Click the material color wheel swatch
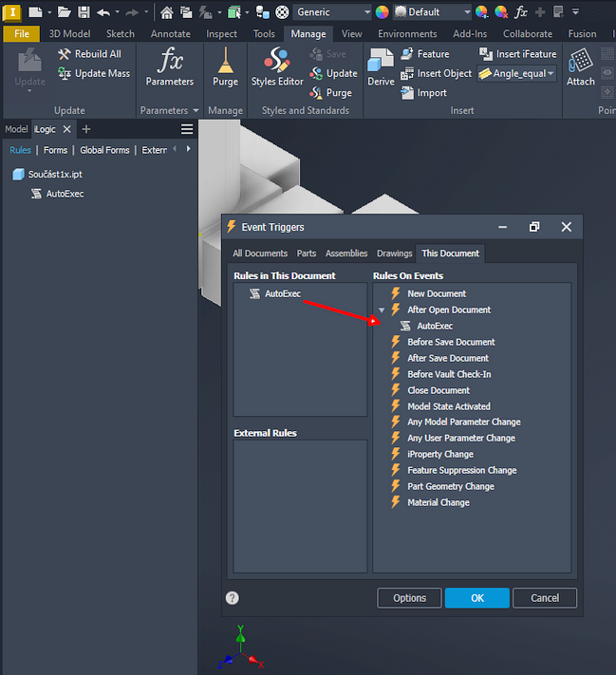 point(382,12)
